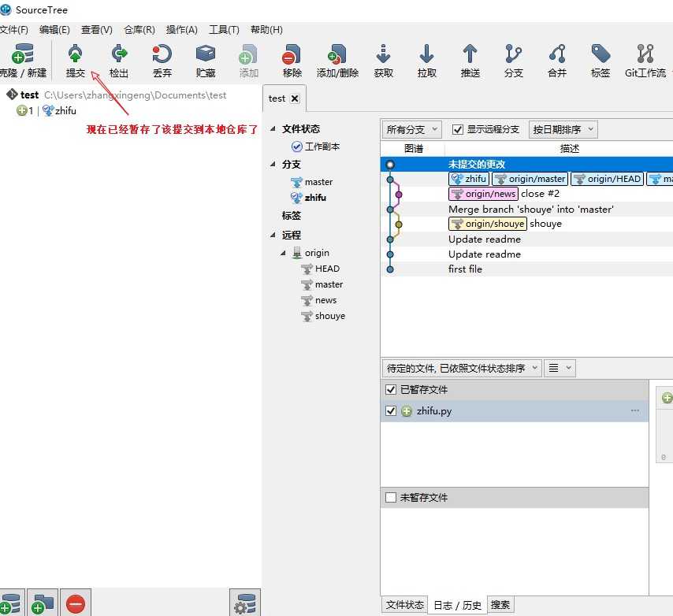
Task: Click the Branch (分支) toolbar icon
Action: pyautogui.click(x=514, y=54)
